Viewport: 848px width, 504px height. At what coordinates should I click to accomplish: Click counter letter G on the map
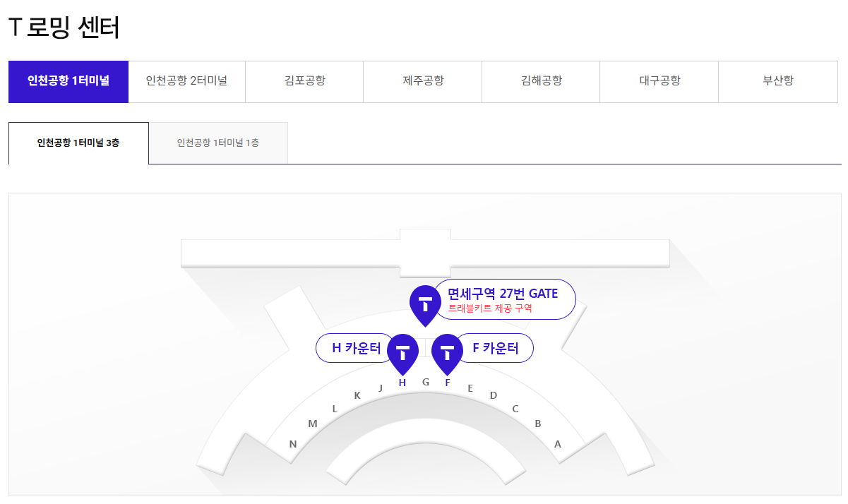[426, 382]
